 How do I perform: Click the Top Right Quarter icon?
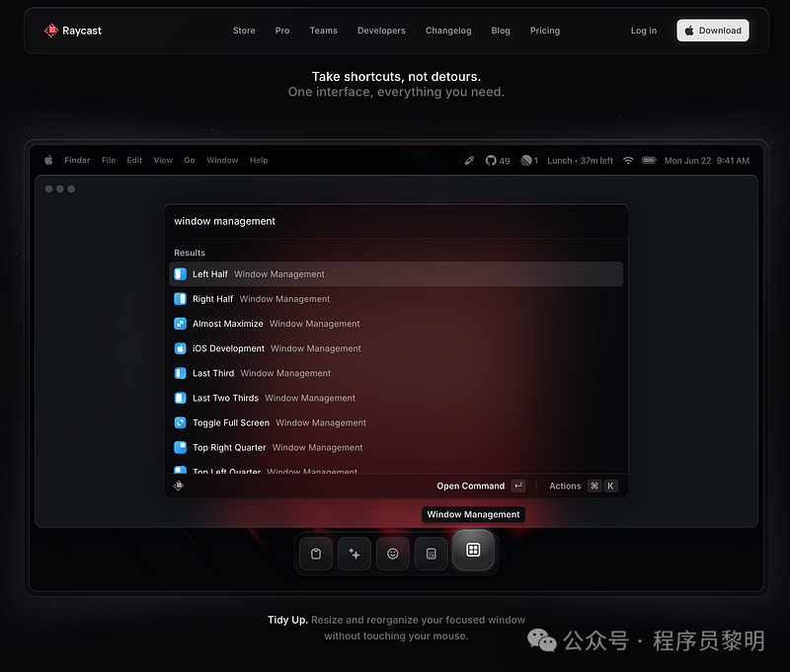[181, 447]
